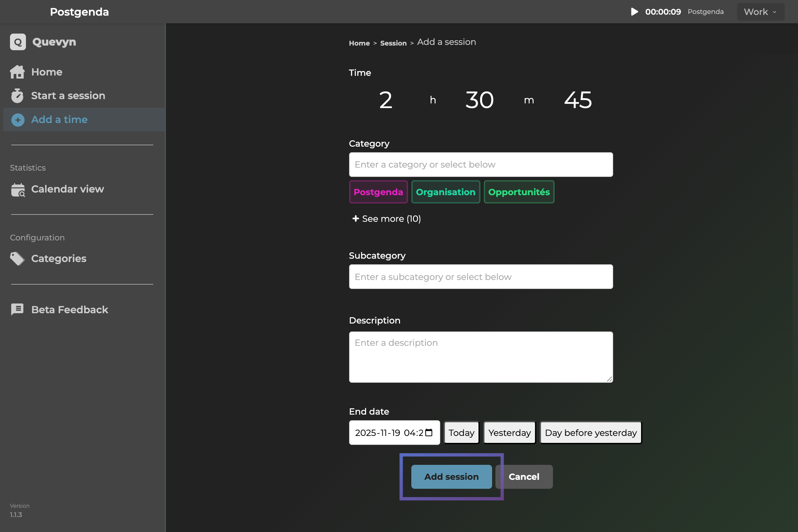Click the Postgenda label next to the timer
The width and height of the screenshot is (798, 532).
click(706, 12)
